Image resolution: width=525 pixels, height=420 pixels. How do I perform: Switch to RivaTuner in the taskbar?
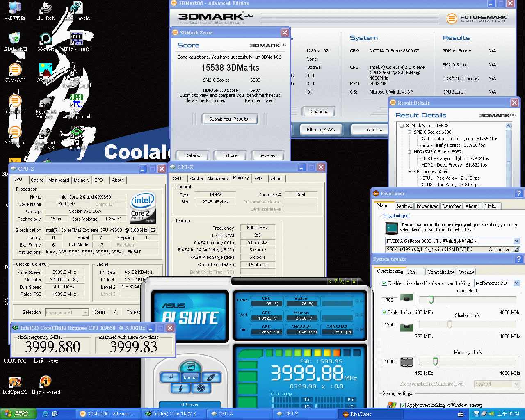coord(370,414)
